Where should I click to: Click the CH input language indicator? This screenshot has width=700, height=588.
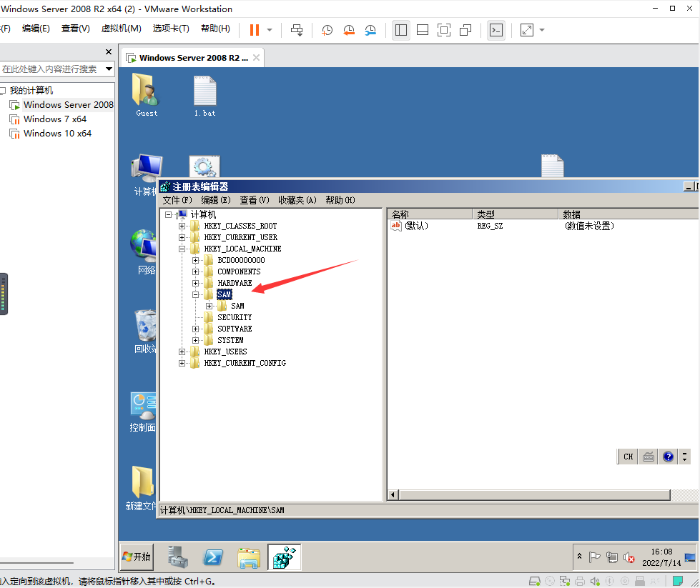pyautogui.click(x=628, y=457)
